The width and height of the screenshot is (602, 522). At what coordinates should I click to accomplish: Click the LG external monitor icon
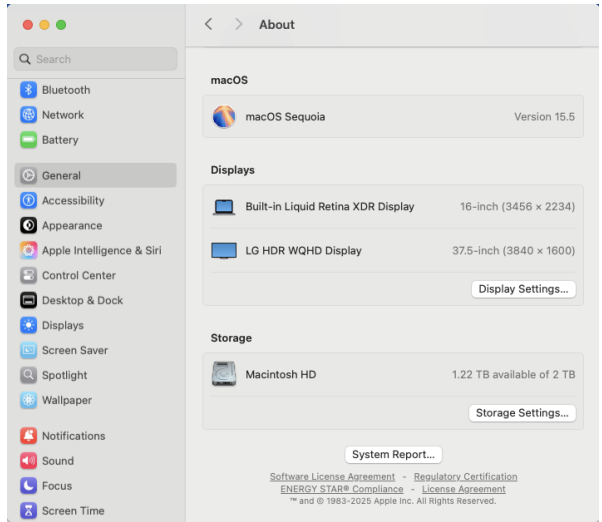(x=224, y=251)
